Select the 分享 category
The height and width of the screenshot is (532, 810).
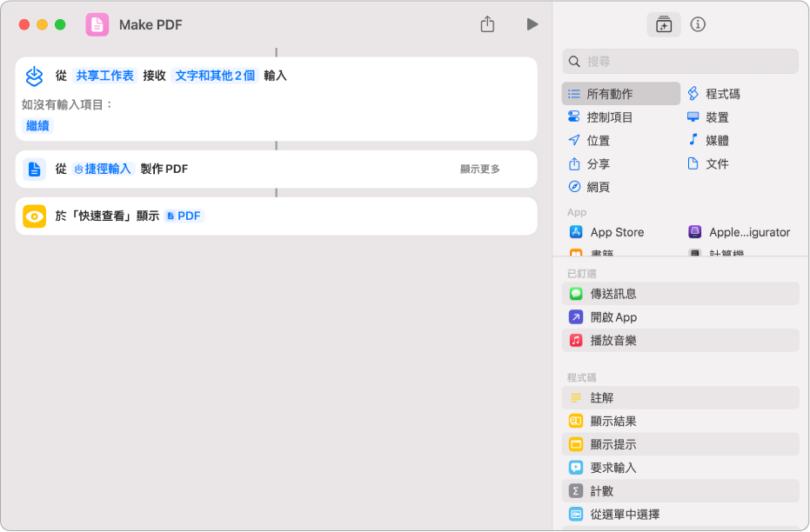point(589,164)
